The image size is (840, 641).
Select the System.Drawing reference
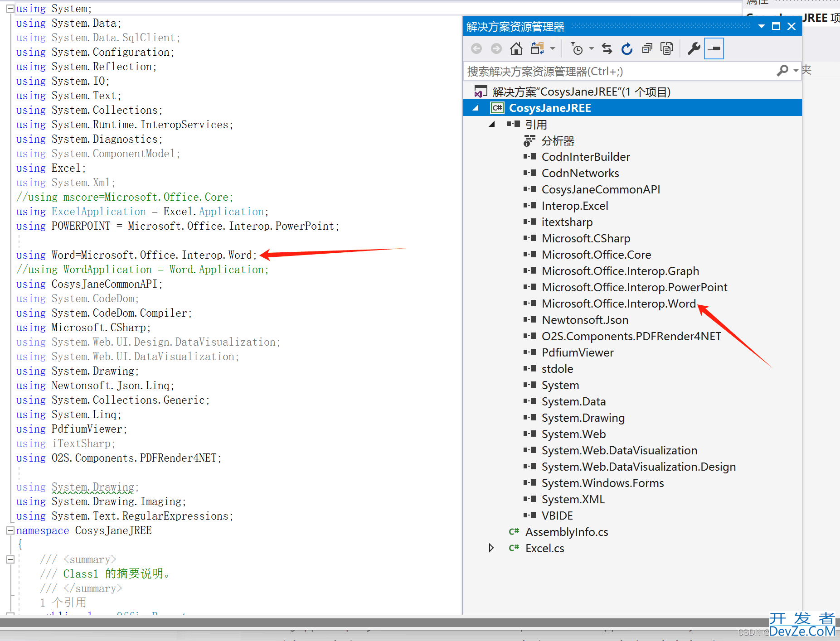click(583, 418)
